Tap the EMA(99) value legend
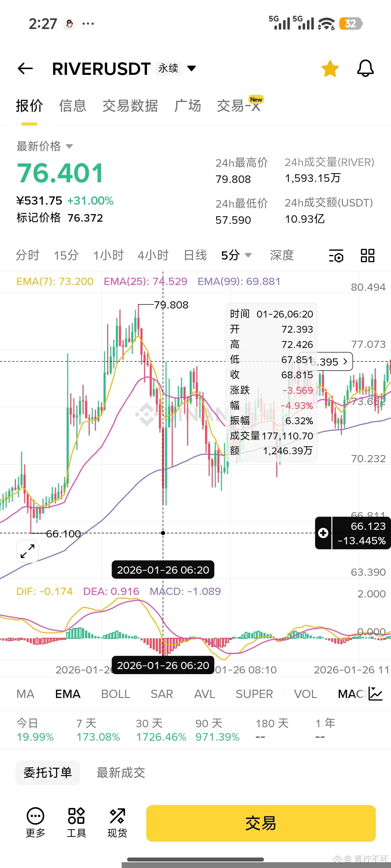 239,281
